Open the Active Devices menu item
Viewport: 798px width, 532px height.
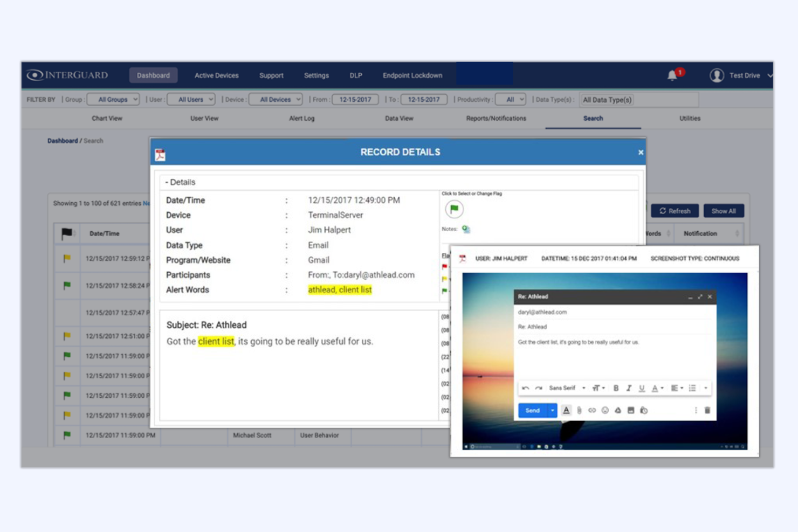[216, 75]
